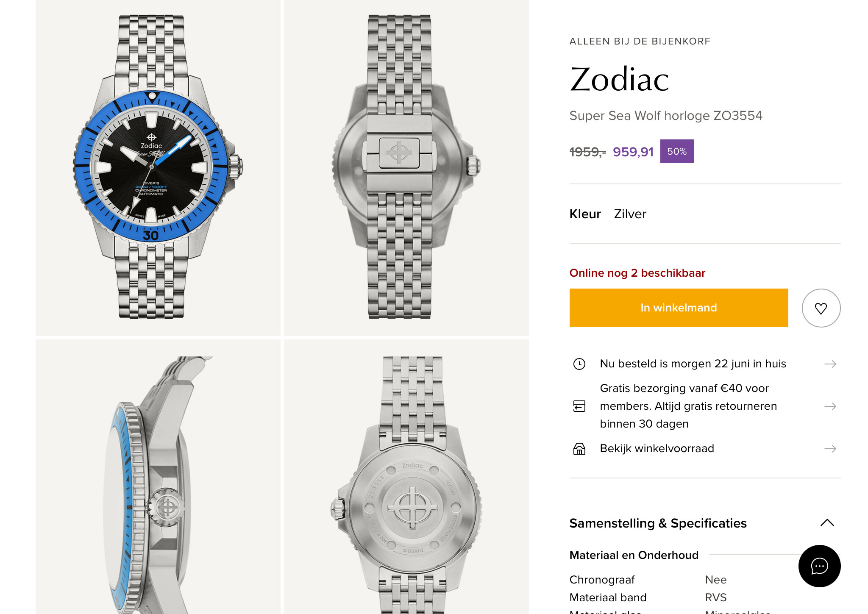Add the watch to cart with In winkelmand
The height and width of the screenshot is (614, 868).
(679, 308)
